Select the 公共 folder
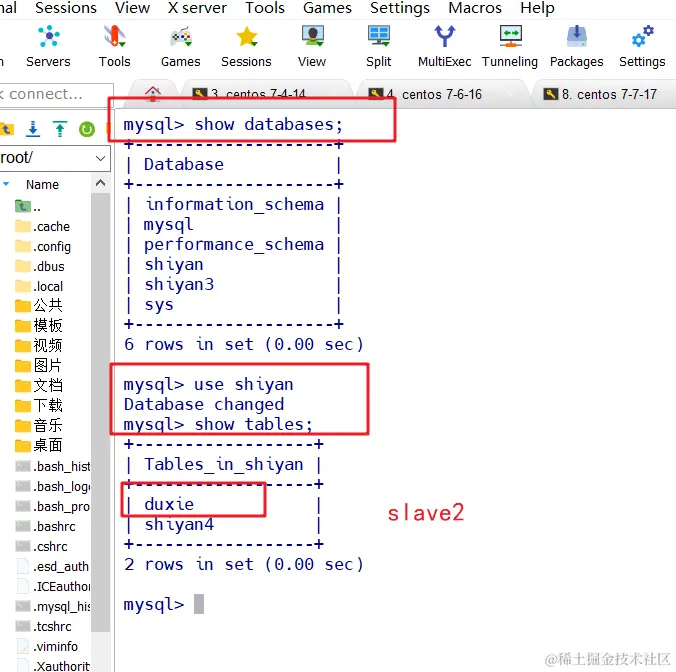Viewport: 676px width, 672px height. [38, 306]
